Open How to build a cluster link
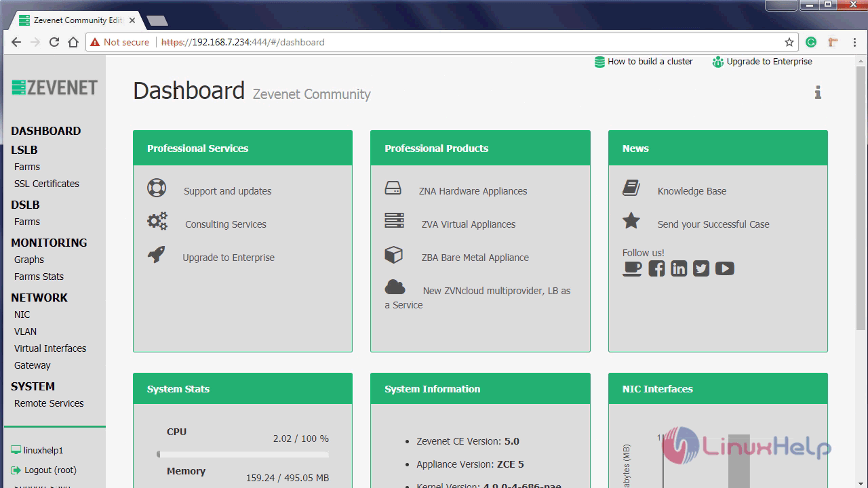 650,62
